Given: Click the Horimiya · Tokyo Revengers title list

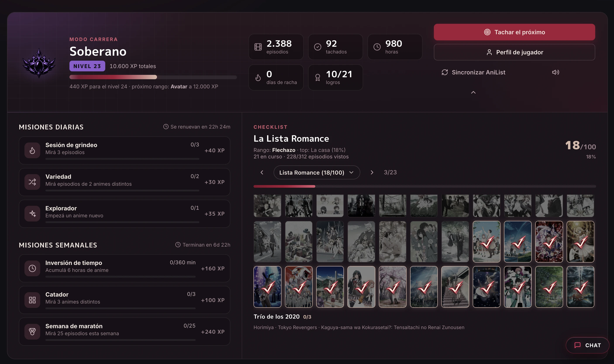Looking at the screenshot, I should pos(359,327).
